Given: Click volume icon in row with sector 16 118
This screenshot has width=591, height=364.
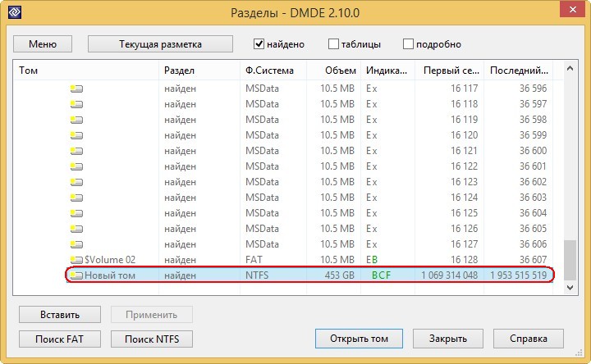Looking at the screenshot, I should tap(76, 104).
